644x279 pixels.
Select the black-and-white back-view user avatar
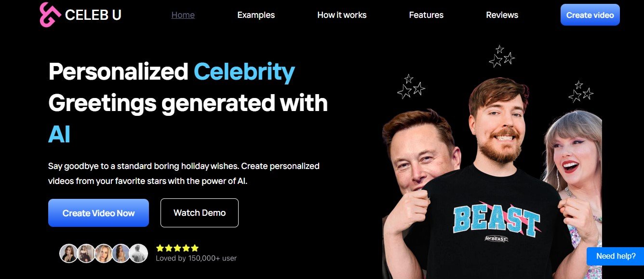(x=138, y=253)
